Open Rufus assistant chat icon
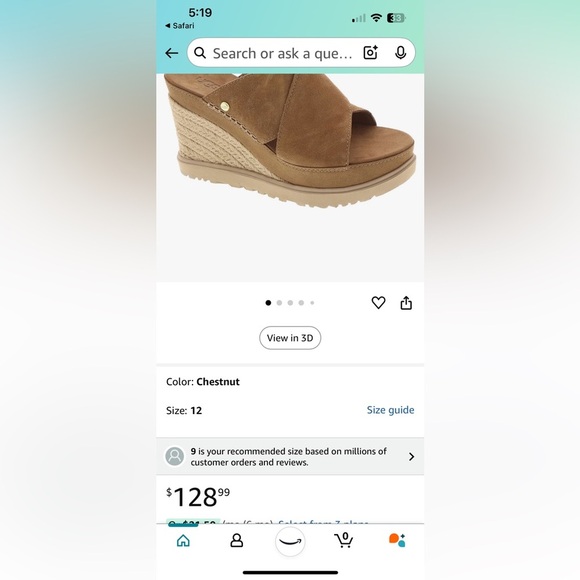580x580 pixels. (397, 540)
